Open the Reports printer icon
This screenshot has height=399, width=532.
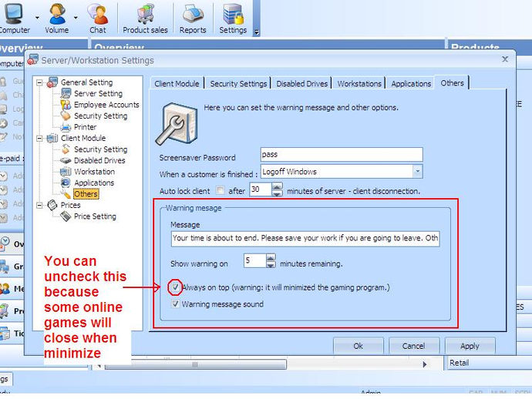pos(193,14)
